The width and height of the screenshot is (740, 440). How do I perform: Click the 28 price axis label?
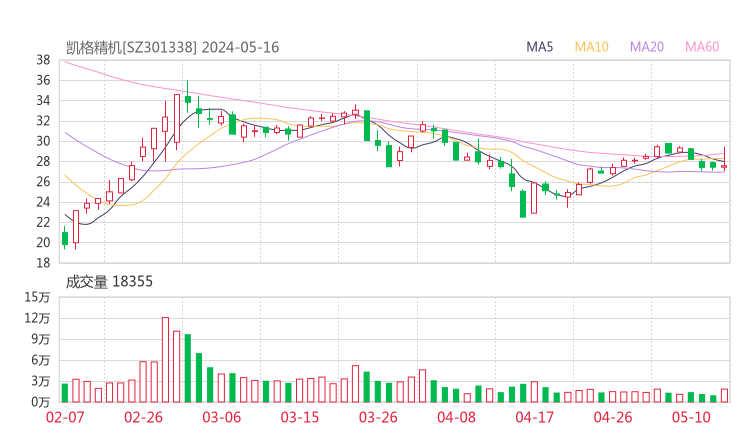click(x=43, y=161)
